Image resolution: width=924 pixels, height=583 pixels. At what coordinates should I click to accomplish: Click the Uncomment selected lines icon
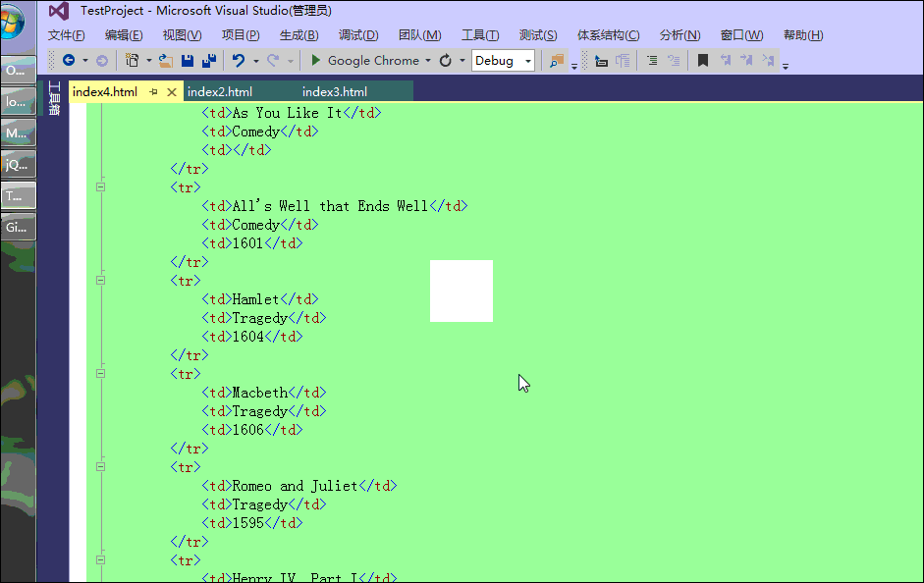click(674, 60)
